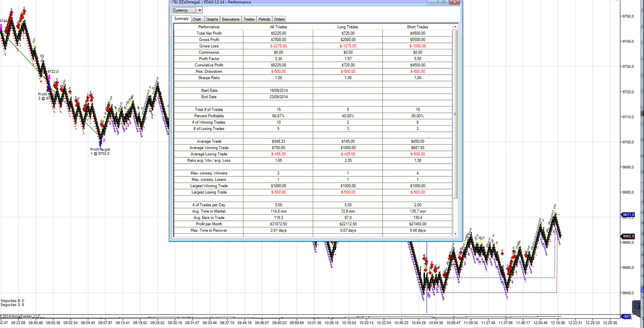
Task: Click the Sharpe Ratio row label
Action: tap(209, 78)
